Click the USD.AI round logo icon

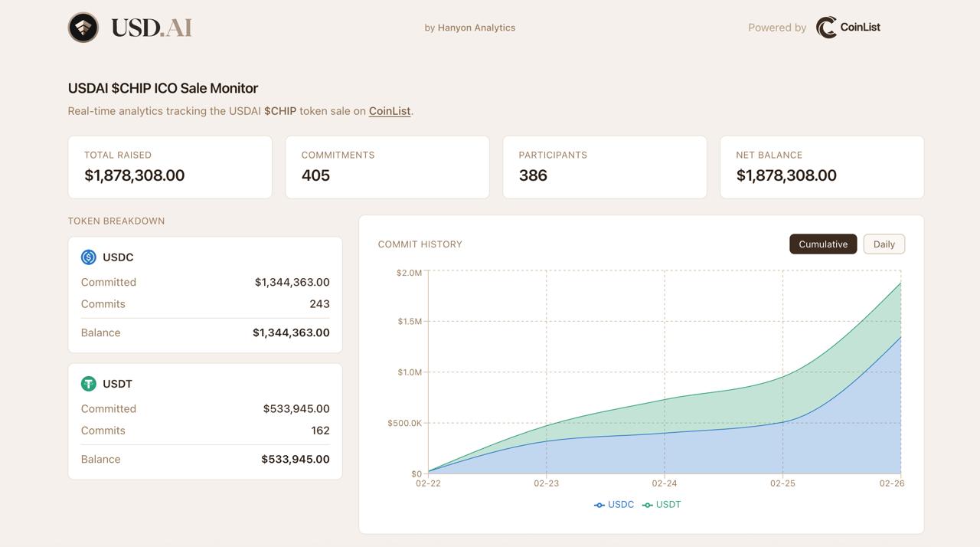[x=83, y=28]
